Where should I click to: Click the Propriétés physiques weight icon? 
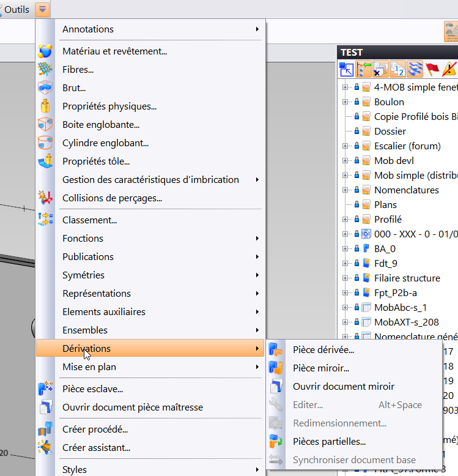(x=45, y=106)
